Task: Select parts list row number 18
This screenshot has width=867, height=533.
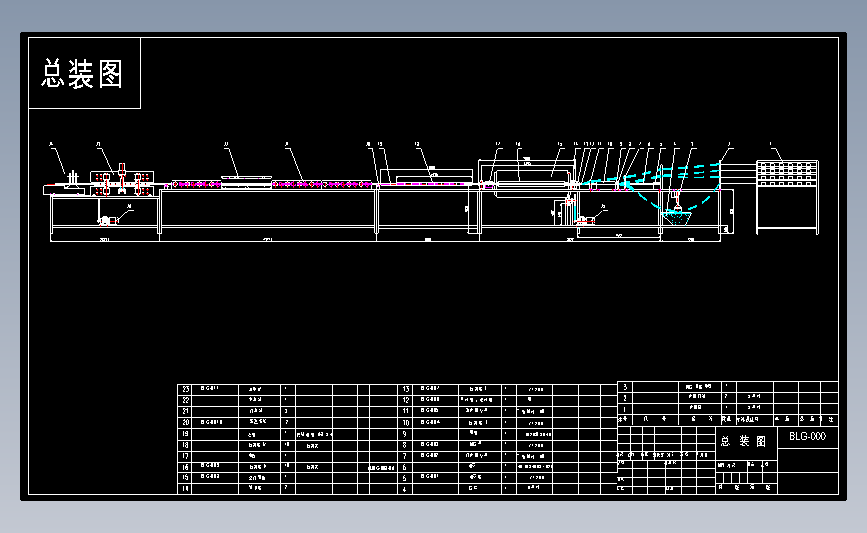Action: pos(289,445)
